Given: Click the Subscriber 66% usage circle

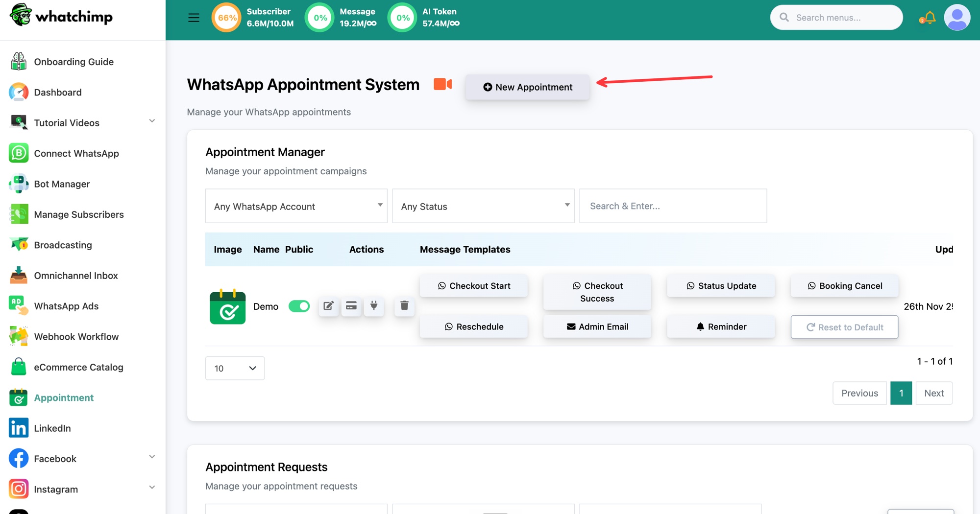Looking at the screenshot, I should (226, 18).
